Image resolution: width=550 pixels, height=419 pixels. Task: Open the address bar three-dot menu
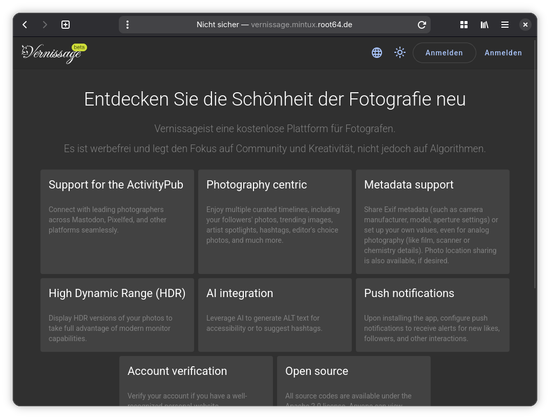point(127,25)
